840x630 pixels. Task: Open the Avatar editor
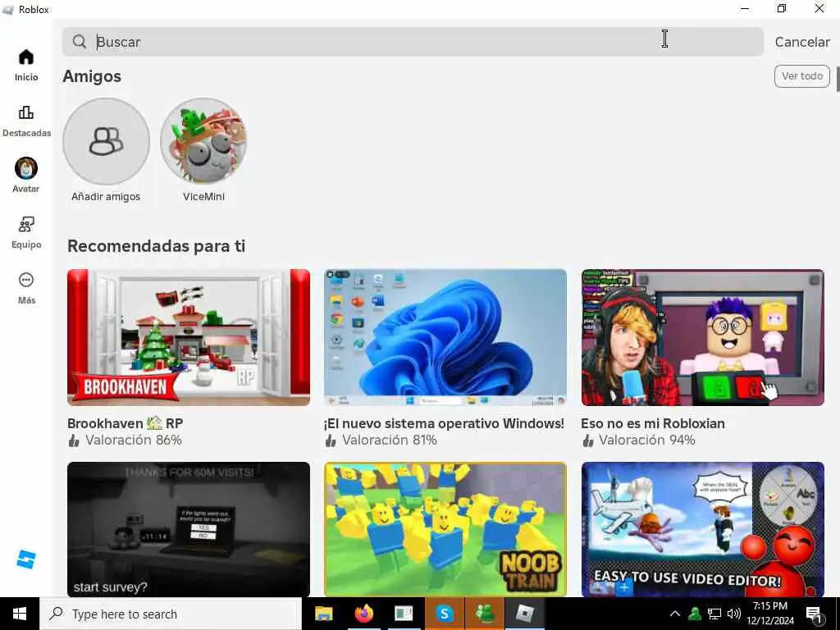coord(25,176)
